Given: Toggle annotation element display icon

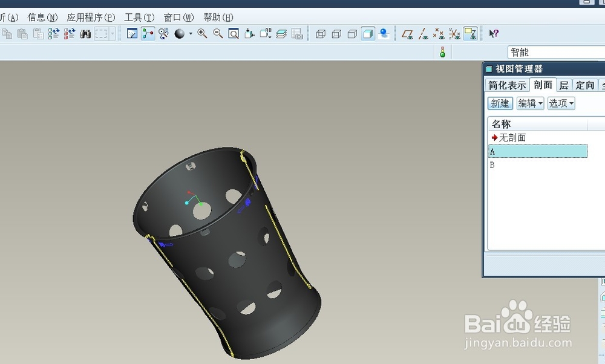Looking at the screenshot, I should (470, 34).
